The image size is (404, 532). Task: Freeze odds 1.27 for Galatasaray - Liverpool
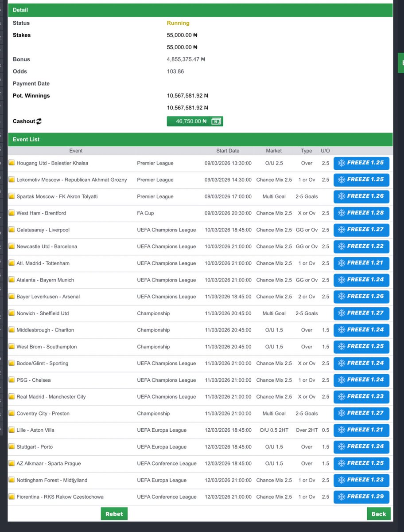(x=361, y=230)
